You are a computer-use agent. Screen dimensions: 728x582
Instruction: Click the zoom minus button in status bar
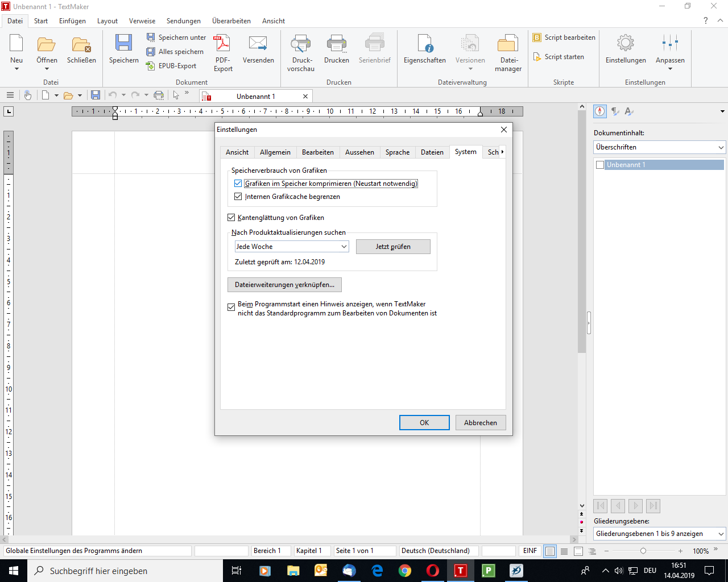click(x=606, y=551)
